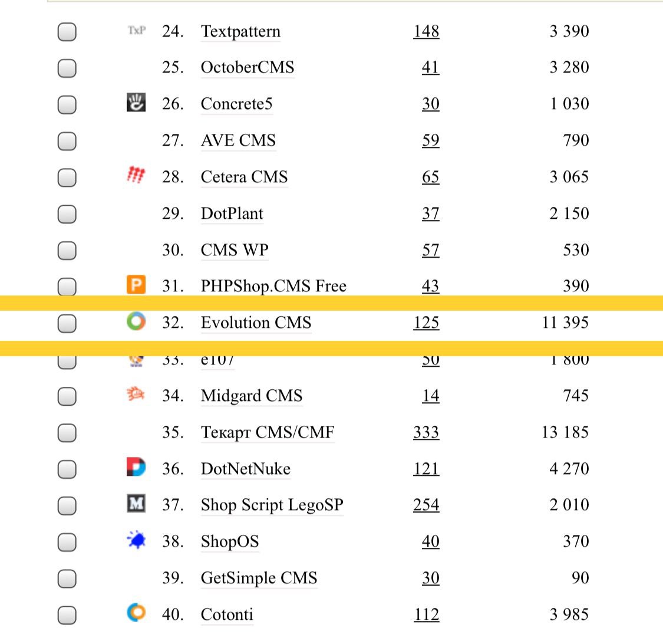
Task: Check the Cotonti row checkbox
Action: click(67, 615)
